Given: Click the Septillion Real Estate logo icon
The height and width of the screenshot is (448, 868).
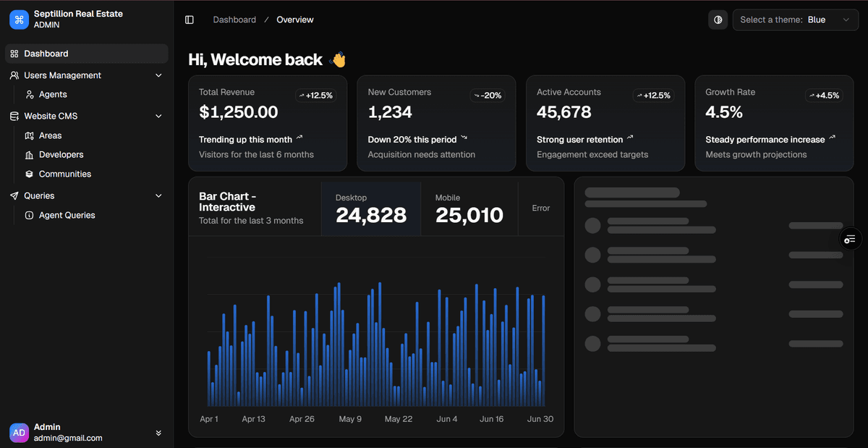Looking at the screenshot, I should point(19,20).
